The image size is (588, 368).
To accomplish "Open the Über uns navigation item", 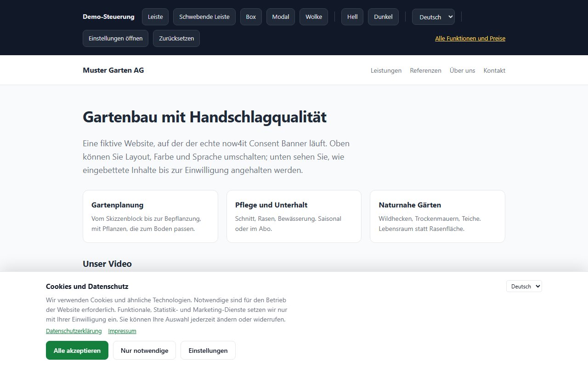I will tap(462, 70).
